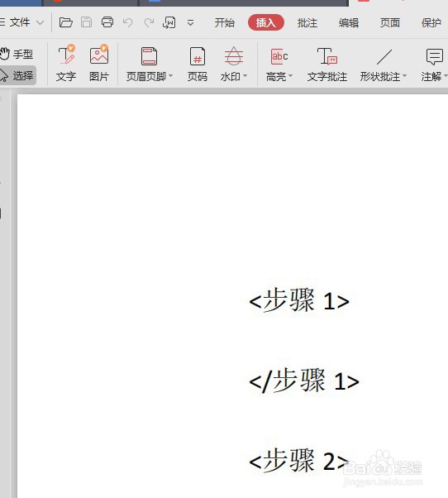
Task: Switch to the 开始 tab
Action: [225, 23]
